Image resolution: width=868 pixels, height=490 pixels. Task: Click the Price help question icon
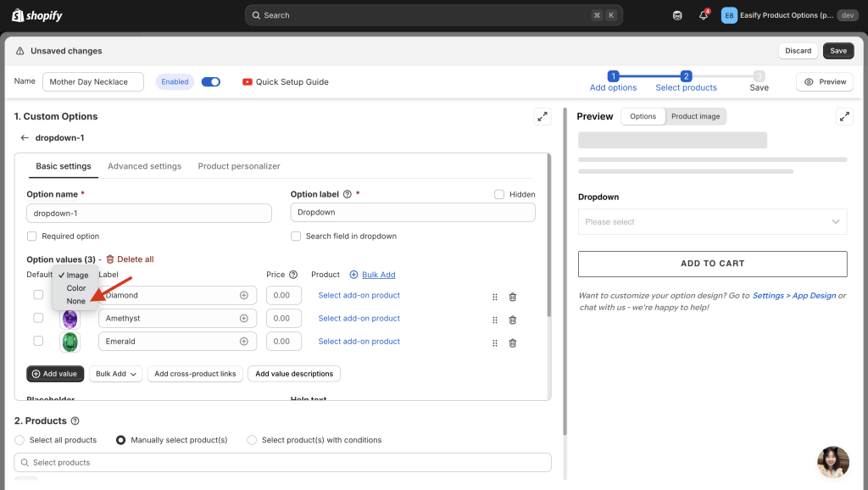[x=293, y=275]
